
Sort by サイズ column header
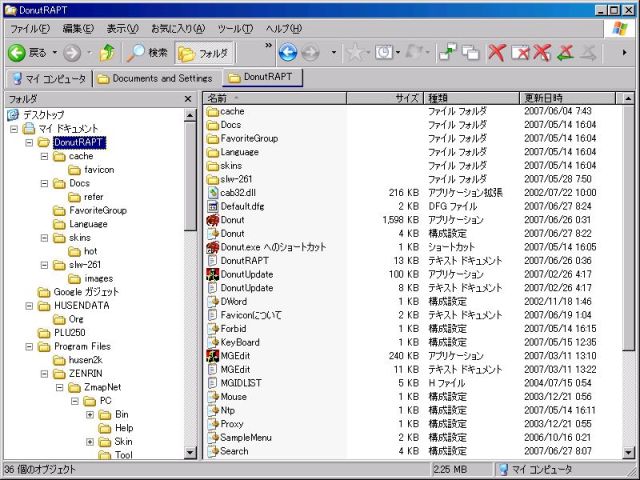tap(384, 98)
